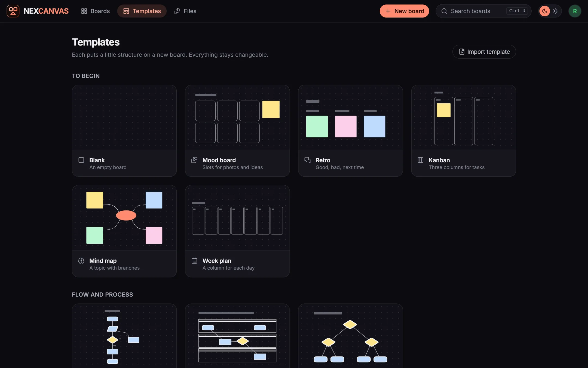This screenshot has width=588, height=368.
Task: Click the 'Three columns for tasks' description
Action: click(457, 167)
